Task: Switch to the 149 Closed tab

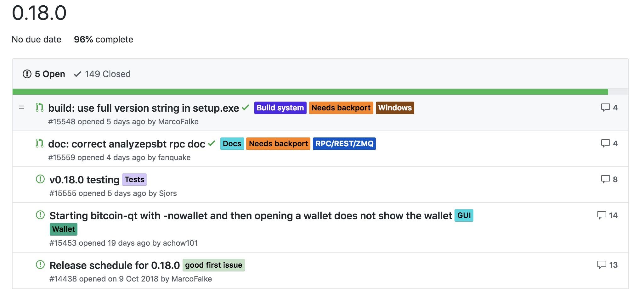Action: tap(102, 74)
